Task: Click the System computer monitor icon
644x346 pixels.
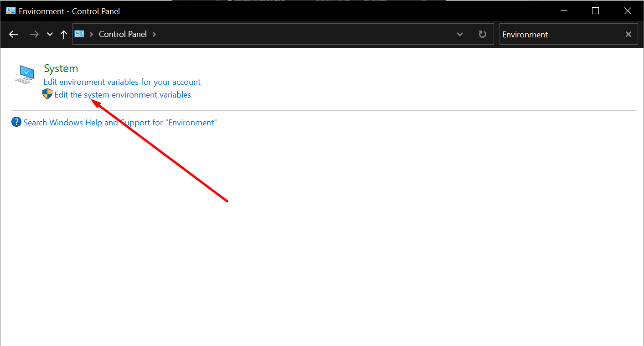Action: [x=24, y=74]
